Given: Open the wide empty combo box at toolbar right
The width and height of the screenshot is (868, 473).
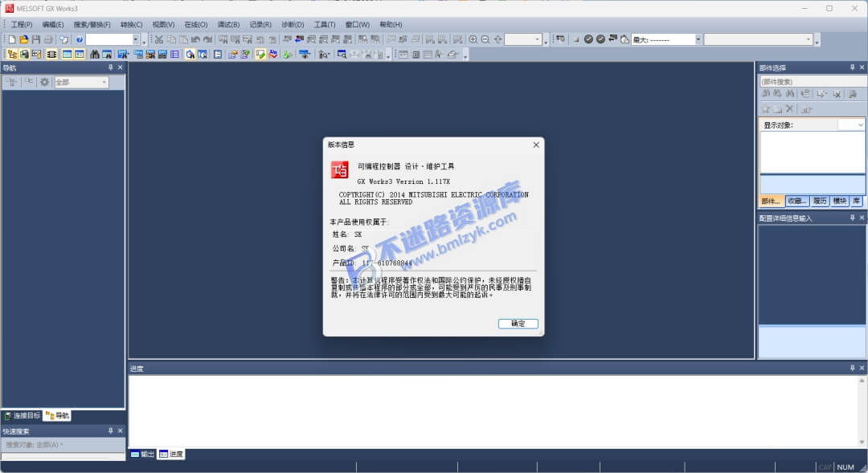Looking at the screenshot, I should 758,39.
